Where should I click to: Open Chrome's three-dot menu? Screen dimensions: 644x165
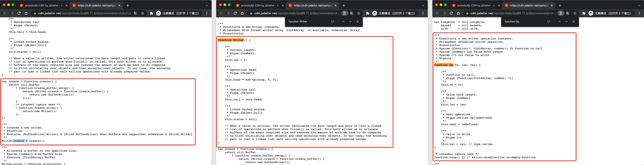tap(207, 13)
